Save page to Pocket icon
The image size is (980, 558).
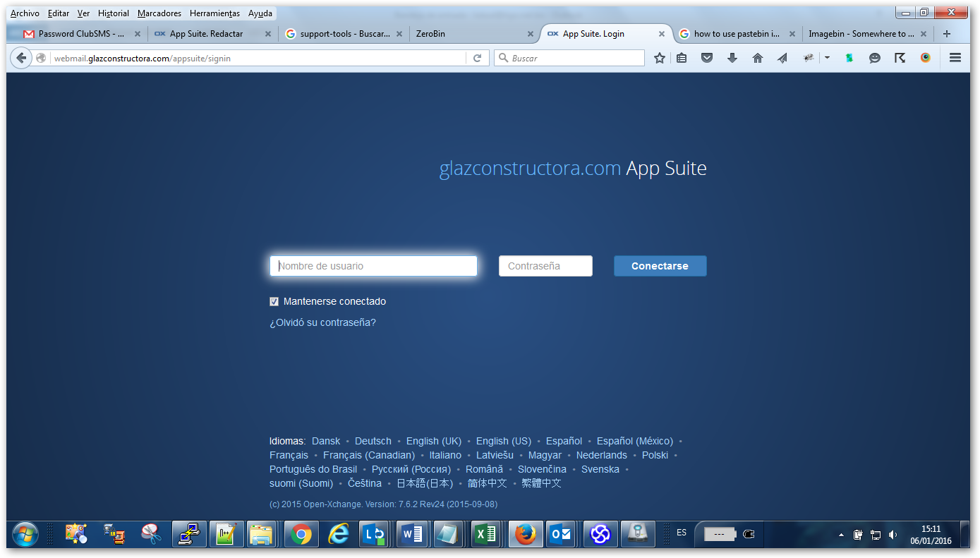click(707, 59)
